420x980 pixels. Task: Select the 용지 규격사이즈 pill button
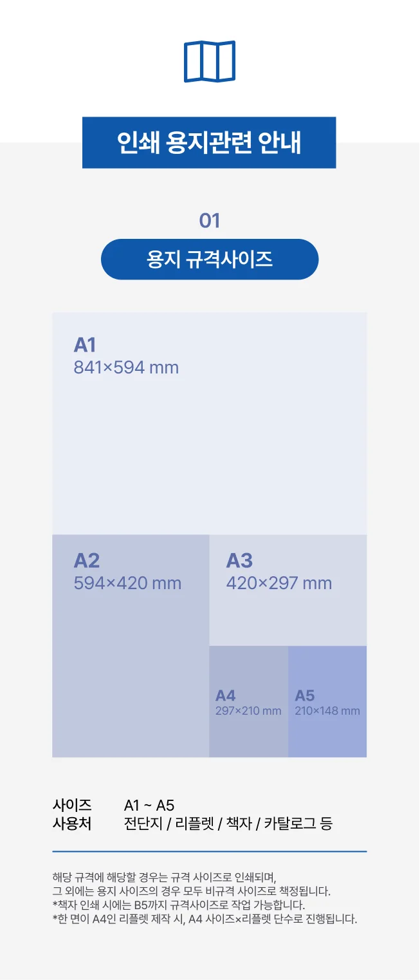point(210,259)
